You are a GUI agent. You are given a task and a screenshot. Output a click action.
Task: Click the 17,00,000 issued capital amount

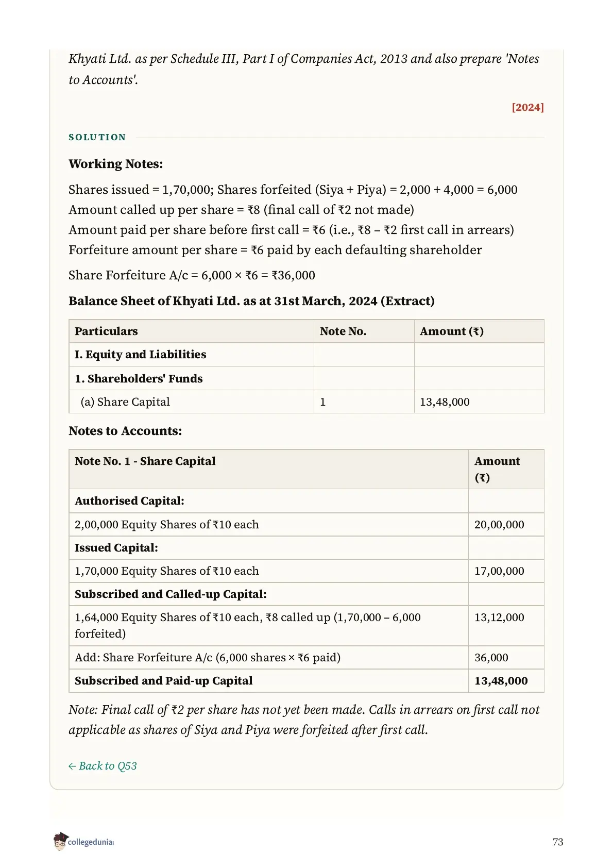click(x=499, y=571)
